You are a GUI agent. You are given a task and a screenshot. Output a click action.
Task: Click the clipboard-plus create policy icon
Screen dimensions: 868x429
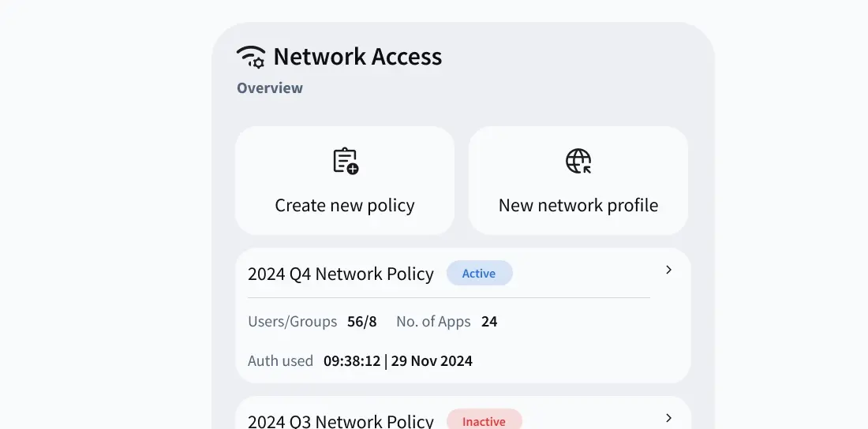[346, 161]
